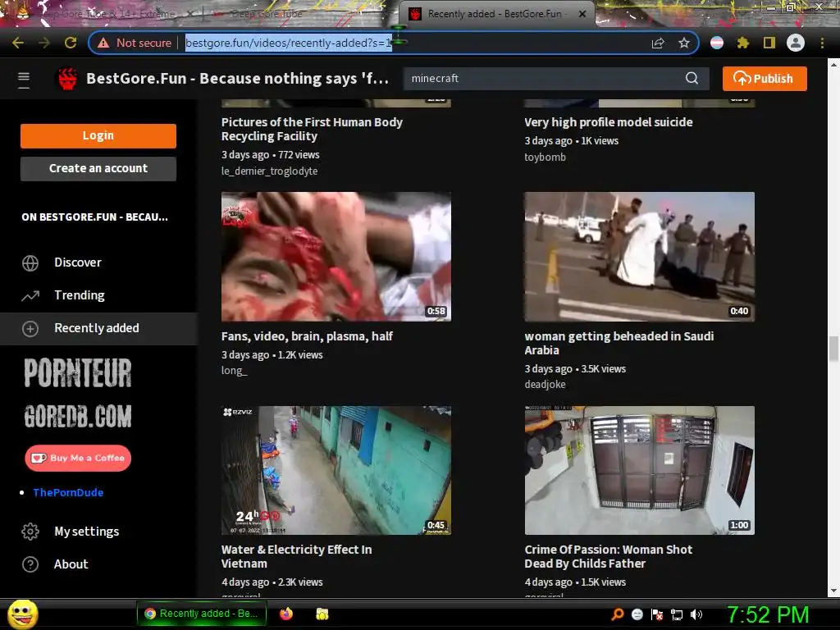Screen dimensions: 840x630
Task: Open the Chrome profile avatar menu
Action: point(796,43)
